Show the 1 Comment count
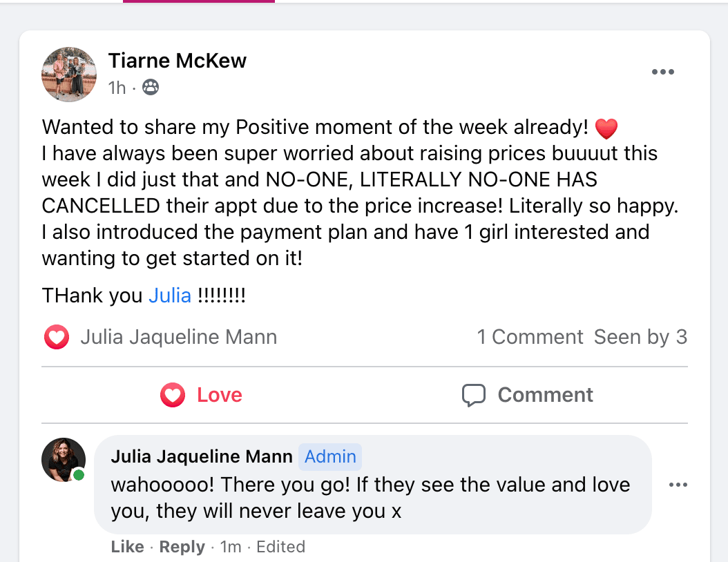Viewport: 728px width, 562px height. (x=530, y=337)
